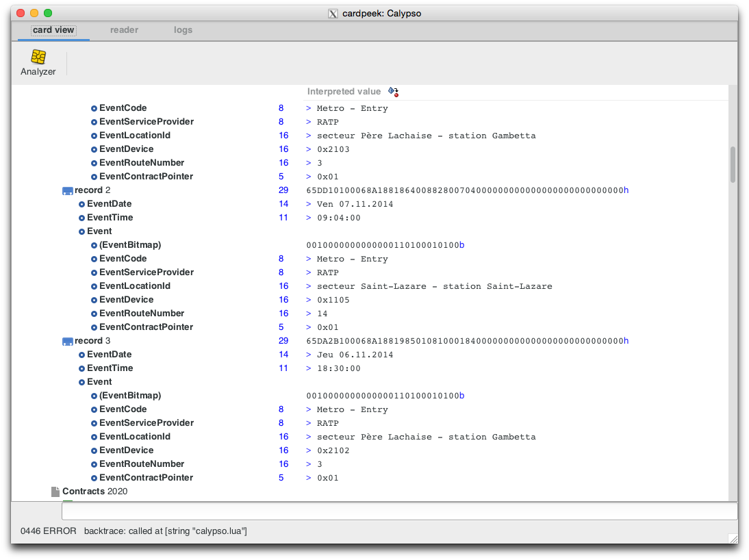Click the yellow minimize window button
This screenshot has width=749, height=560.
[34, 13]
